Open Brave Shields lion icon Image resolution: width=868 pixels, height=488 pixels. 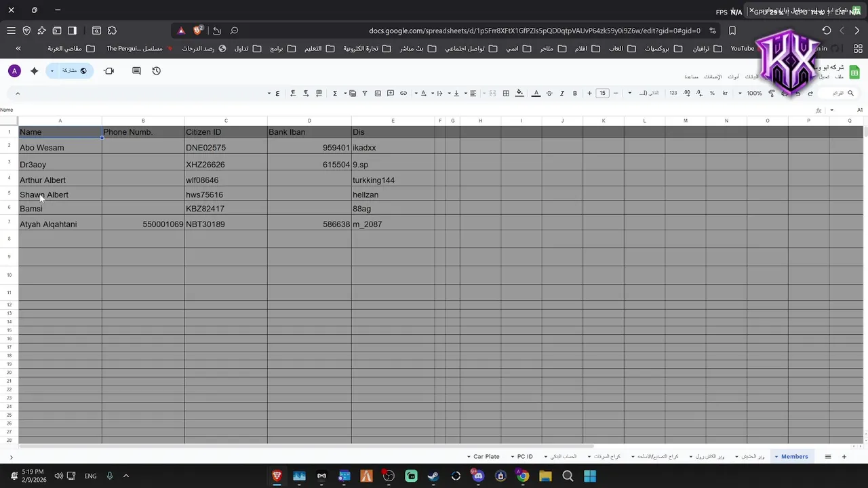[x=198, y=30]
